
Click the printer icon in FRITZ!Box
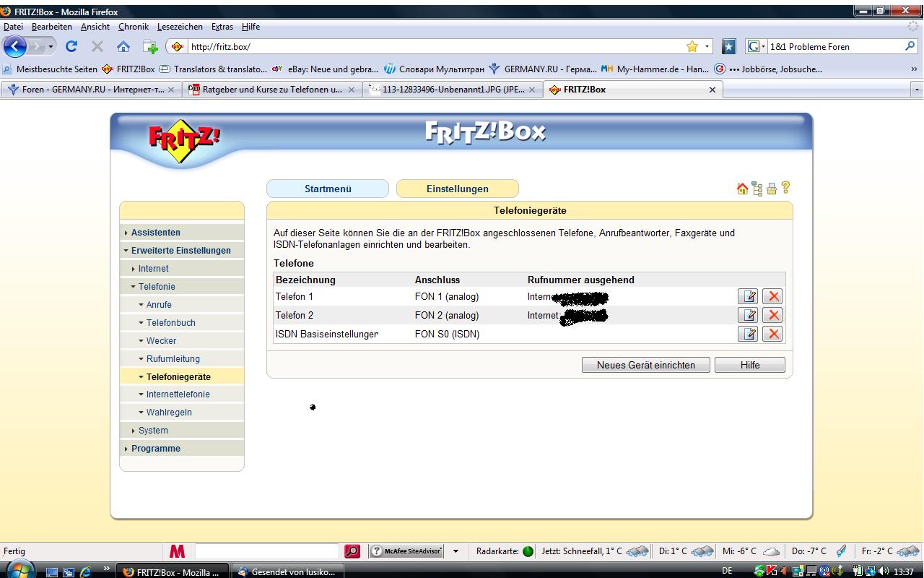pos(771,189)
